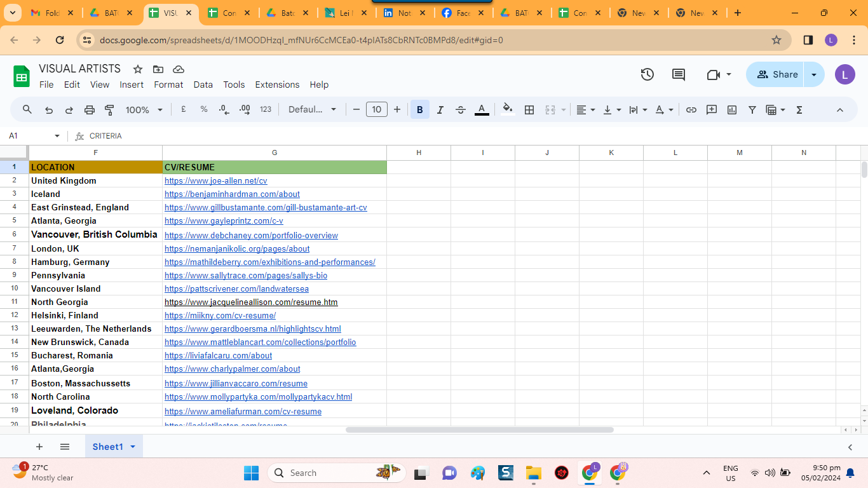
Task: Open the borders tool
Action: pos(529,110)
